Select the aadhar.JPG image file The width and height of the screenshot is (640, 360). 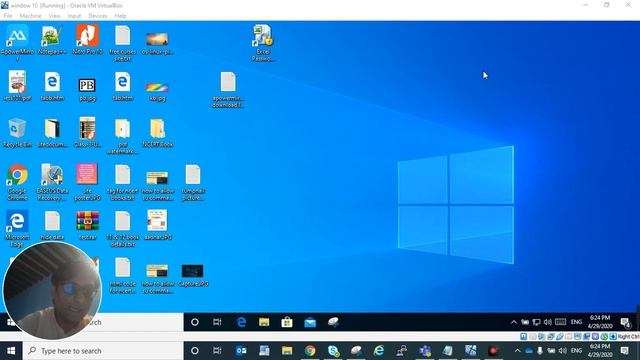158,224
